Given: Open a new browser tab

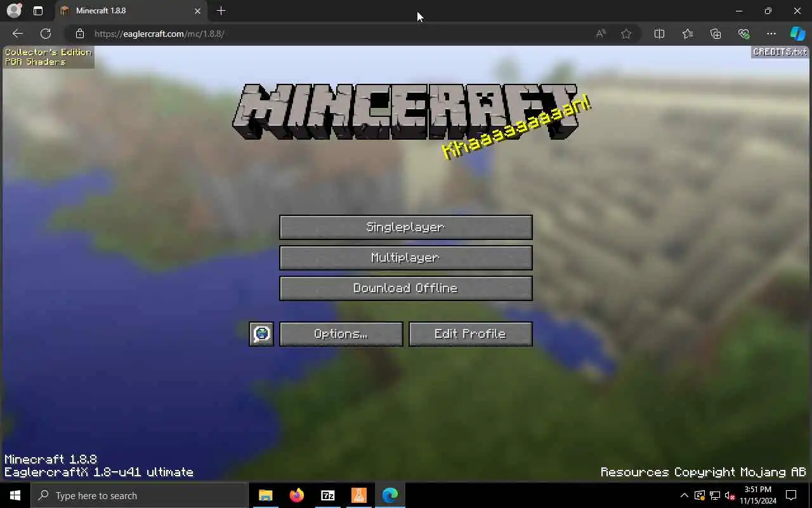Looking at the screenshot, I should click(221, 11).
